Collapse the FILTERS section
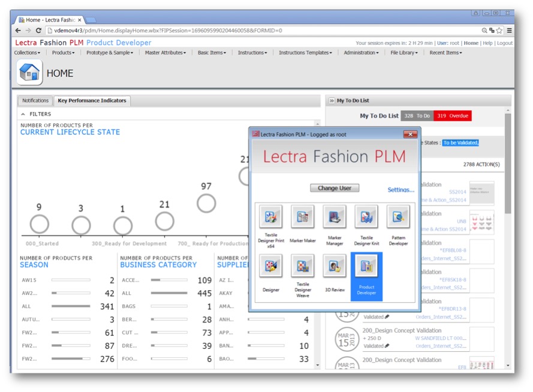Screen dimensions: 533x392 pos(23,114)
